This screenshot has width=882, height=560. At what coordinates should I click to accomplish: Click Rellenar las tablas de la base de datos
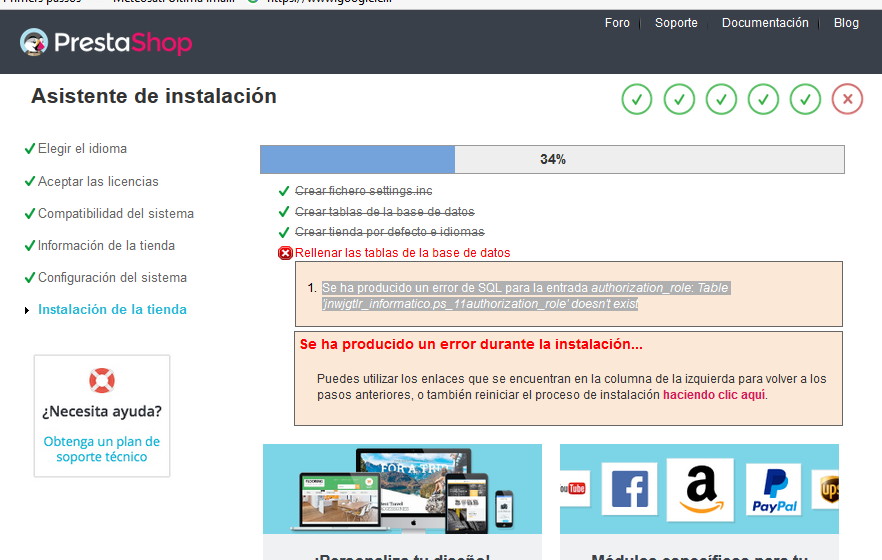point(403,253)
